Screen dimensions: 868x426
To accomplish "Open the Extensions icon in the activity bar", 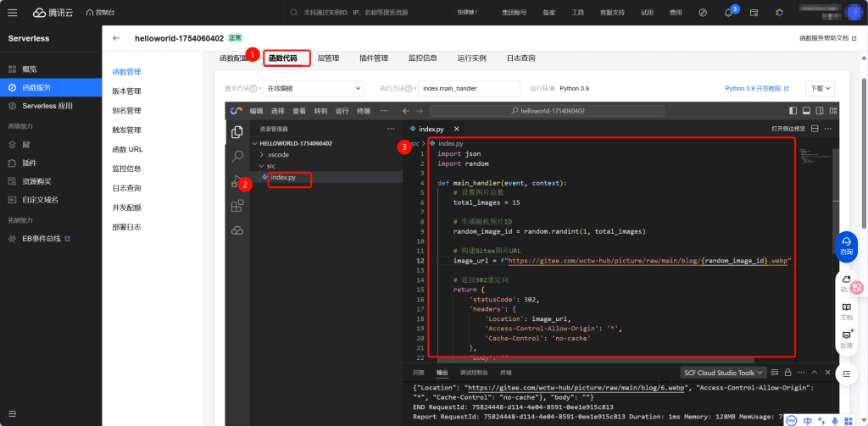I will pos(237,206).
